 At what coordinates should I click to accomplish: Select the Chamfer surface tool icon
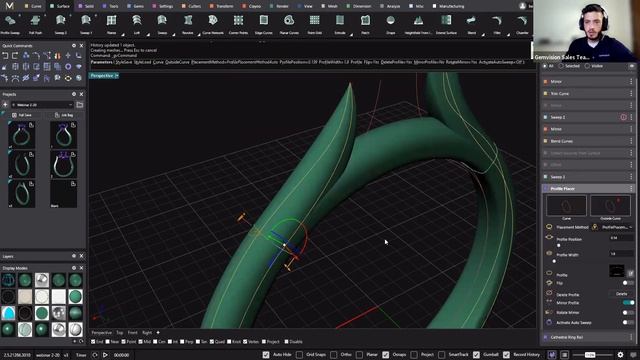(522, 20)
